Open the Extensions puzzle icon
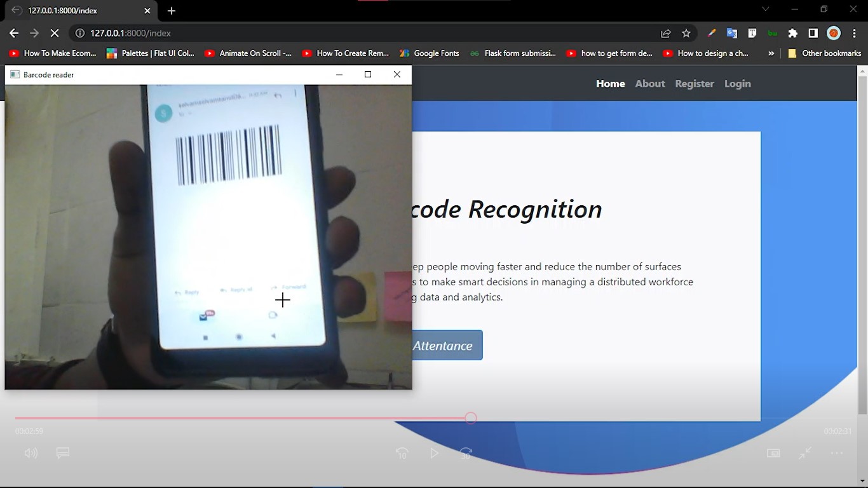868x488 pixels. pyautogui.click(x=793, y=33)
